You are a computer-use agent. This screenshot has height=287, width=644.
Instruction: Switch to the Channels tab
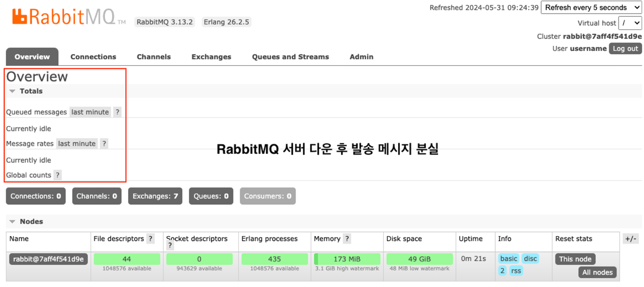tap(154, 57)
